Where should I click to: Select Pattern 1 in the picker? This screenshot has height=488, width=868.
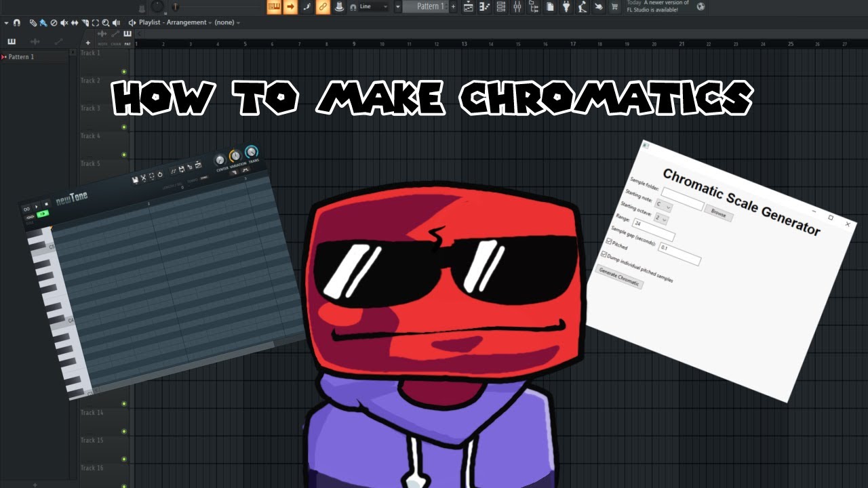click(x=20, y=57)
